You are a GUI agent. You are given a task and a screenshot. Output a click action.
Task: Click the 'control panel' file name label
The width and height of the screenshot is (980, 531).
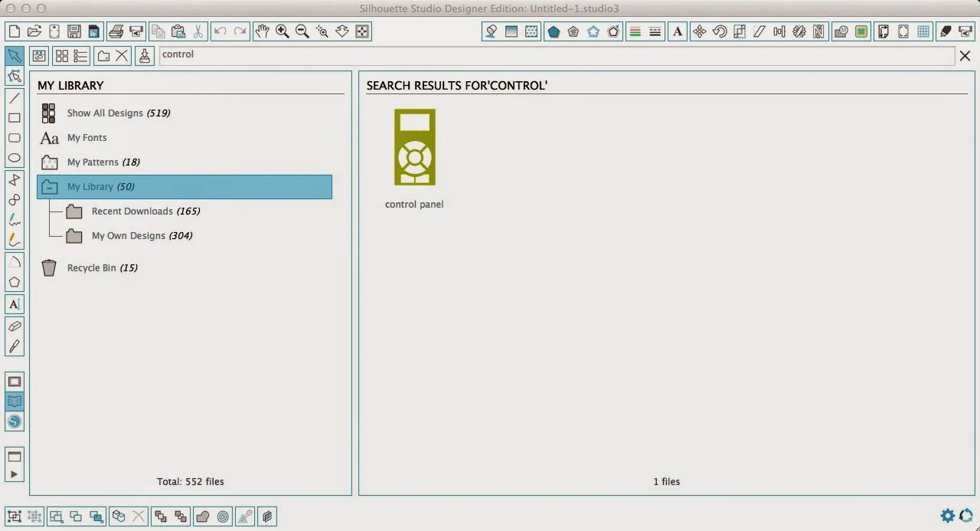tap(414, 205)
